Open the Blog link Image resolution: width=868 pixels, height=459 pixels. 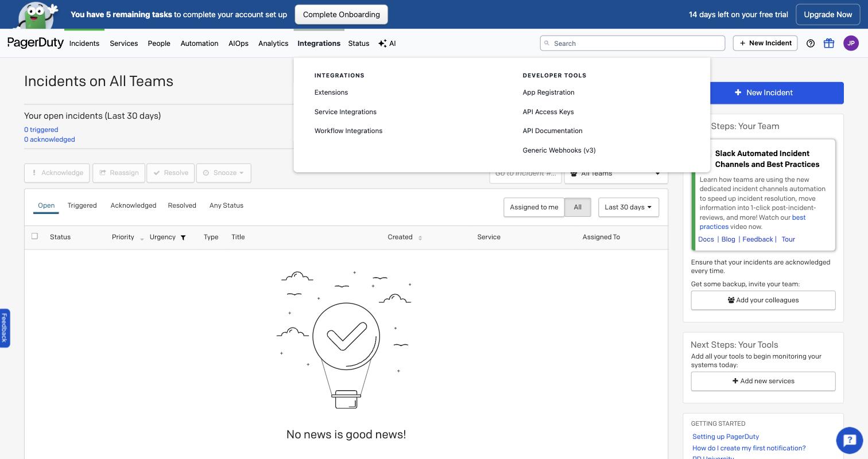point(728,239)
